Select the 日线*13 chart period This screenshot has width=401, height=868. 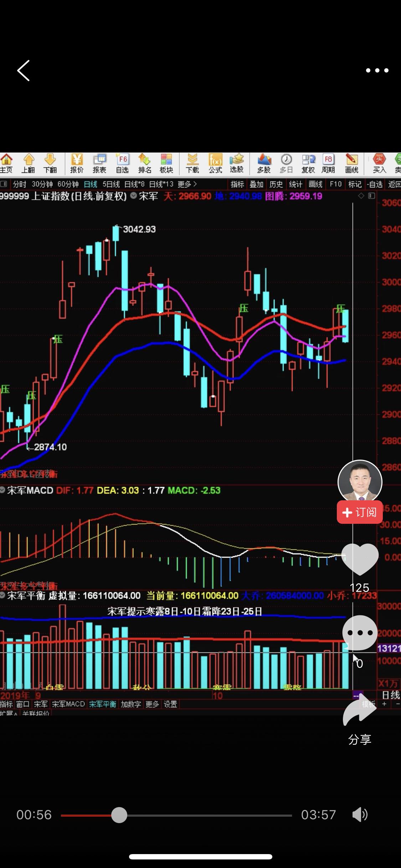[161, 184]
